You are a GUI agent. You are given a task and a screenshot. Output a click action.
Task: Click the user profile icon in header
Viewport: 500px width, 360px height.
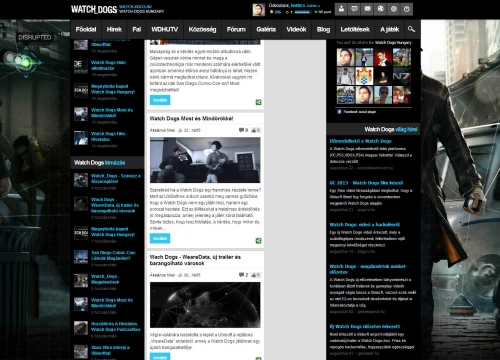[x=341, y=9]
